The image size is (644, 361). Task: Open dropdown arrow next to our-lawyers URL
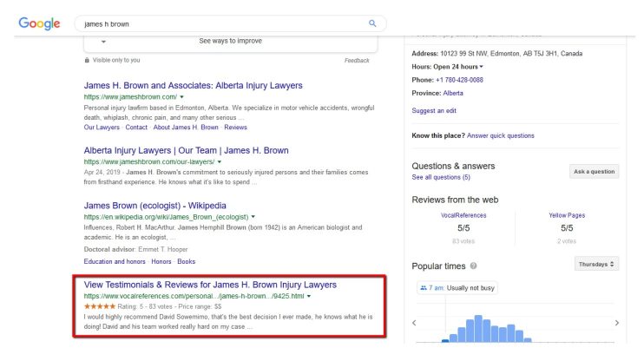(x=220, y=161)
